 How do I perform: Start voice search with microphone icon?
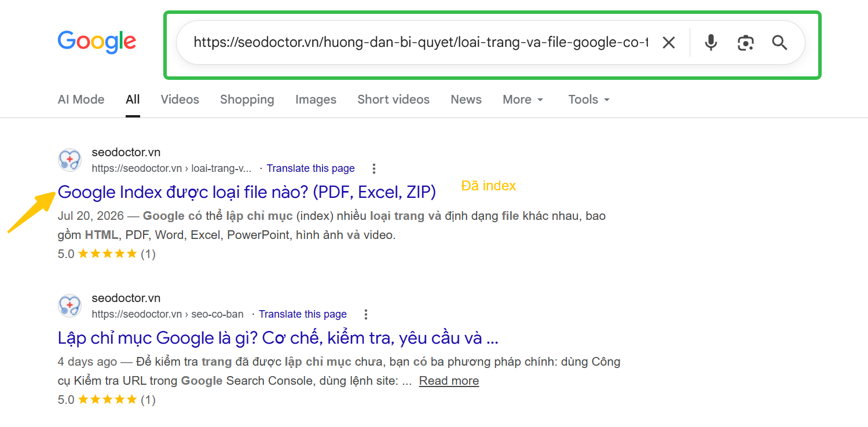[711, 43]
